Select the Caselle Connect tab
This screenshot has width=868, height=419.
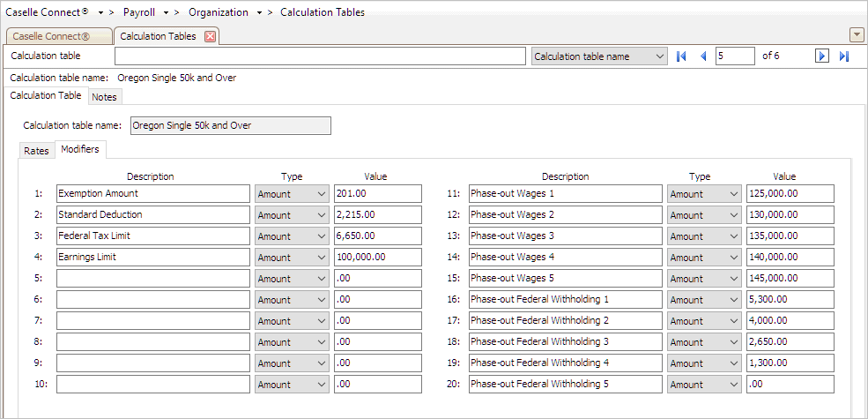(x=57, y=36)
